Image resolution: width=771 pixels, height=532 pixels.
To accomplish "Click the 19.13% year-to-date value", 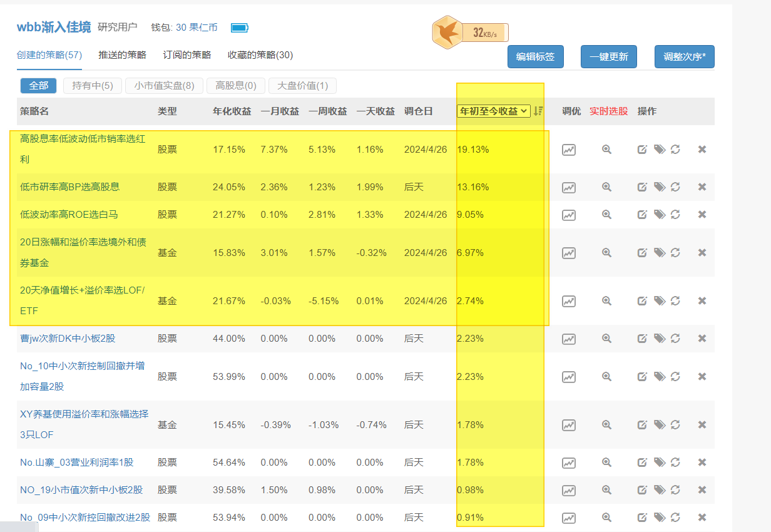I will pyautogui.click(x=473, y=150).
